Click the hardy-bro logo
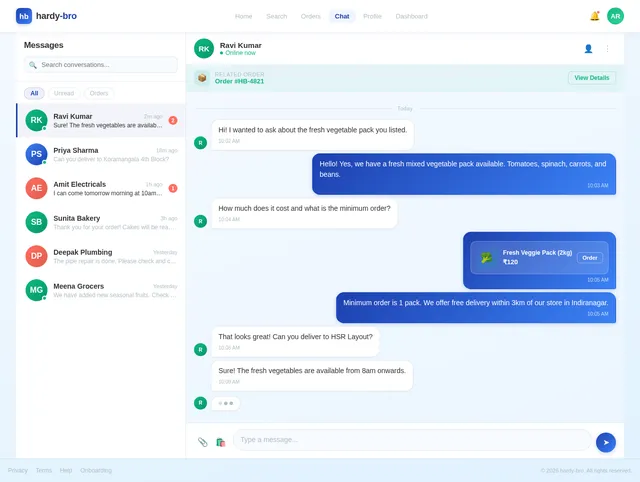640x482 pixels. pyautogui.click(x=46, y=16)
